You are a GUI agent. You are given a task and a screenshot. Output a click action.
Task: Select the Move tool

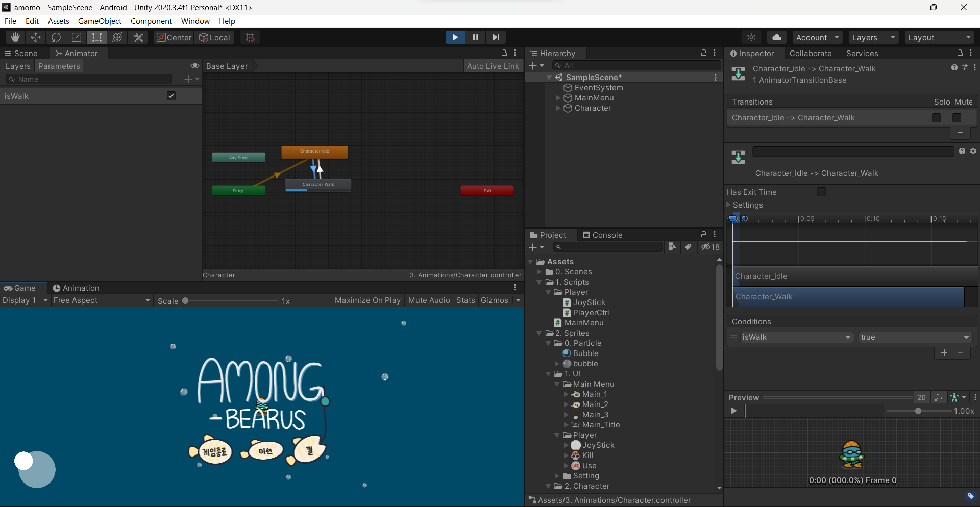click(x=36, y=37)
